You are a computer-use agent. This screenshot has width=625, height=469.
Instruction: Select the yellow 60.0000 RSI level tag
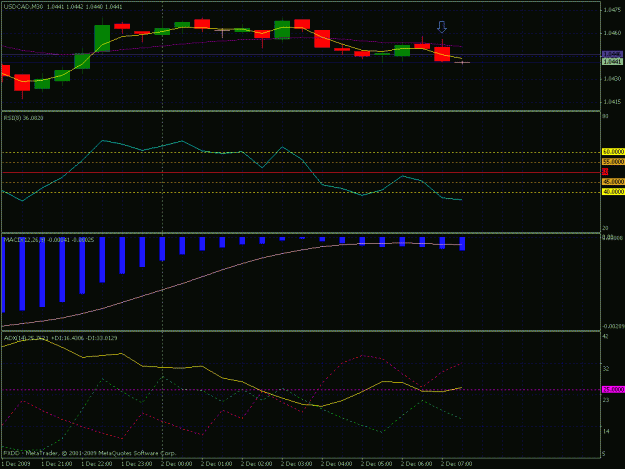[x=613, y=152]
